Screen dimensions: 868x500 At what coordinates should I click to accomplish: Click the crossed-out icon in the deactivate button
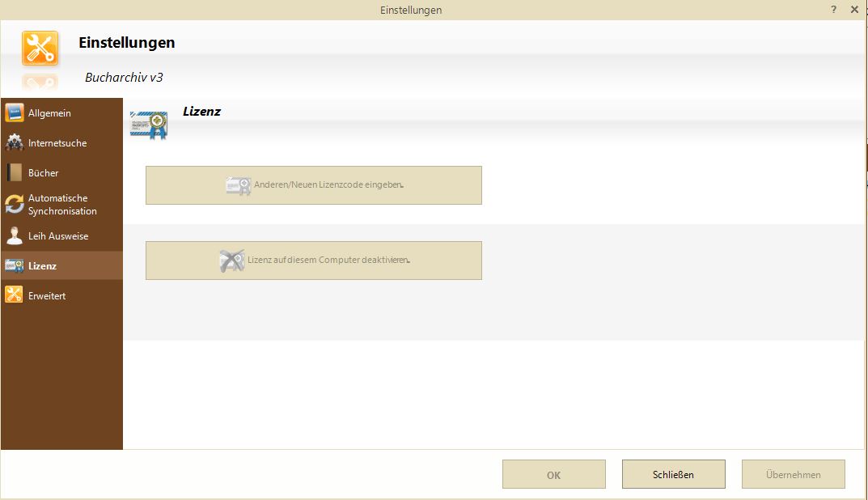tap(232, 261)
